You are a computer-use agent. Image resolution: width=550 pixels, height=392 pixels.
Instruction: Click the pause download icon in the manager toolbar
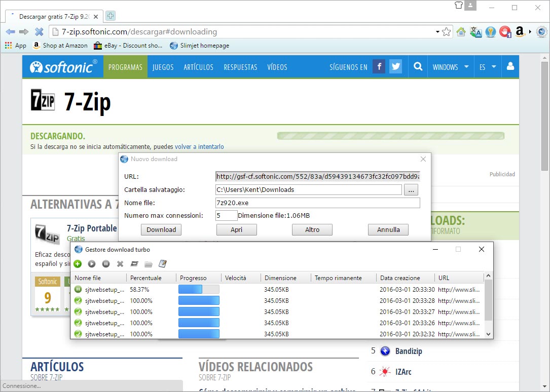[x=106, y=264]
